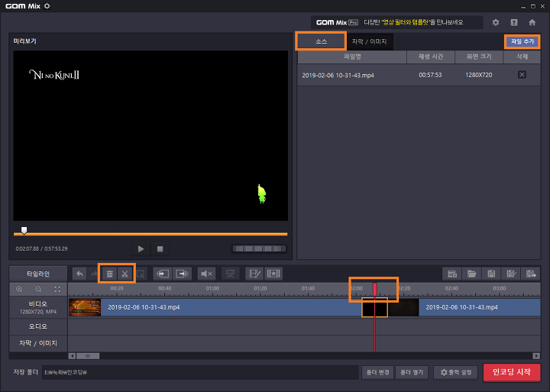Click the filmstrip edit pencil icon
This screenshot has height=392, width=550.
(x=254, y=274)
